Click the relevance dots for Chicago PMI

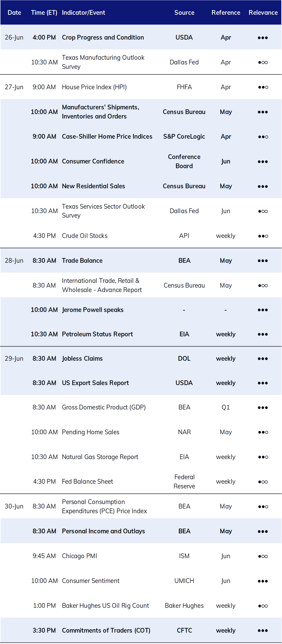click(x=263, y=556)
